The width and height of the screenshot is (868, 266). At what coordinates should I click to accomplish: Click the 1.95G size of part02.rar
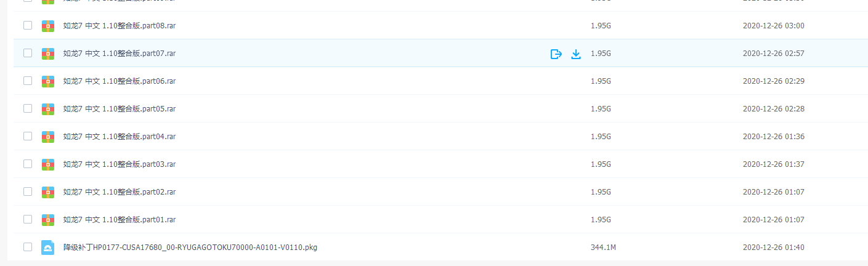pos(601,192)
